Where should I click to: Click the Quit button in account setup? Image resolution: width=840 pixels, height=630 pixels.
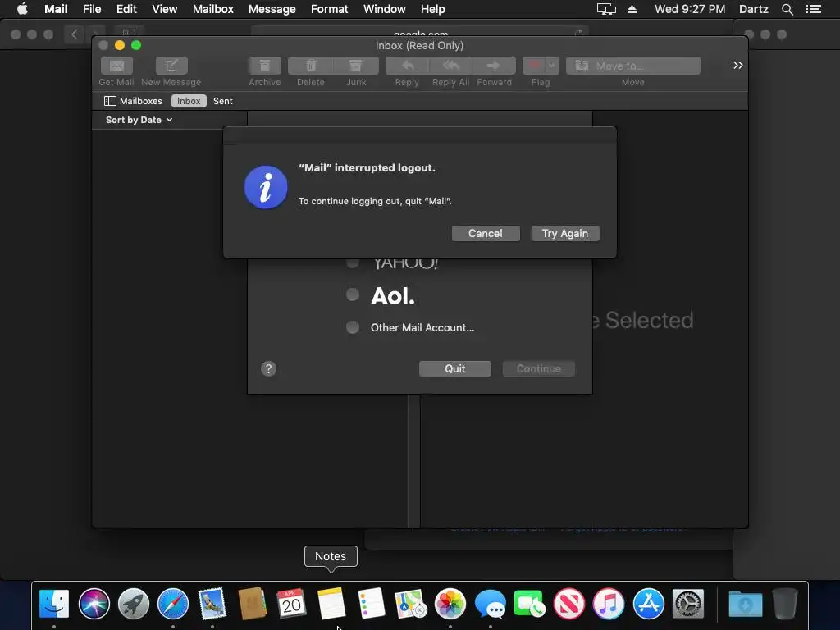point(454,368)
